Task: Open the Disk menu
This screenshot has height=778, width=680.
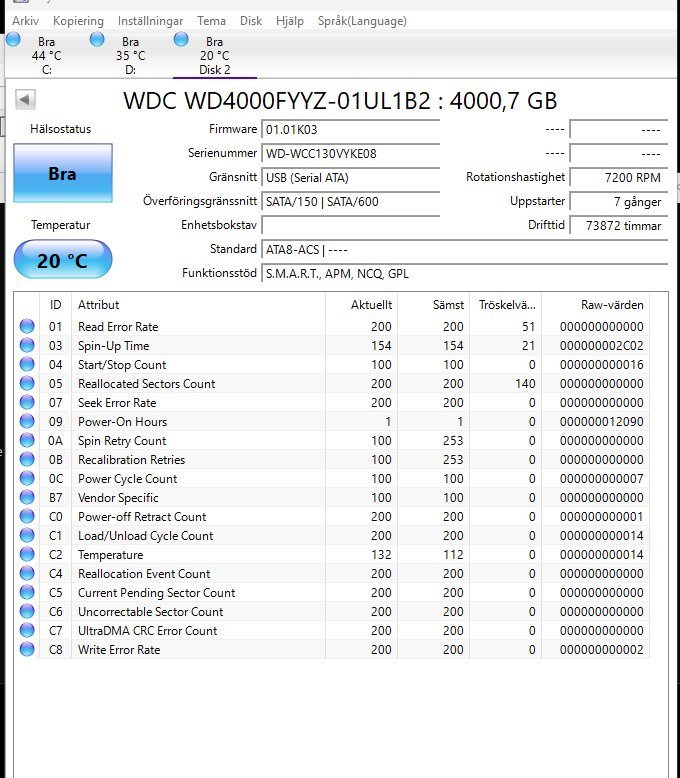Action: click(x=251, y=21)
